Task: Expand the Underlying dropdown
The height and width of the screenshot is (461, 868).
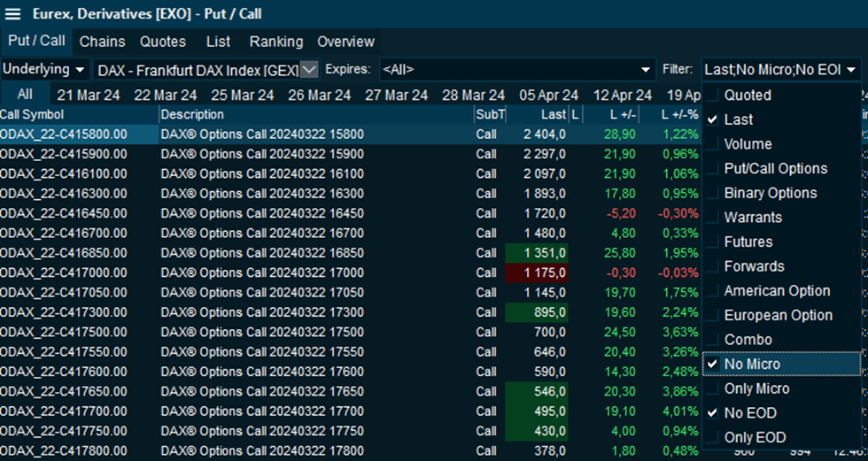Action: (45, 69)
